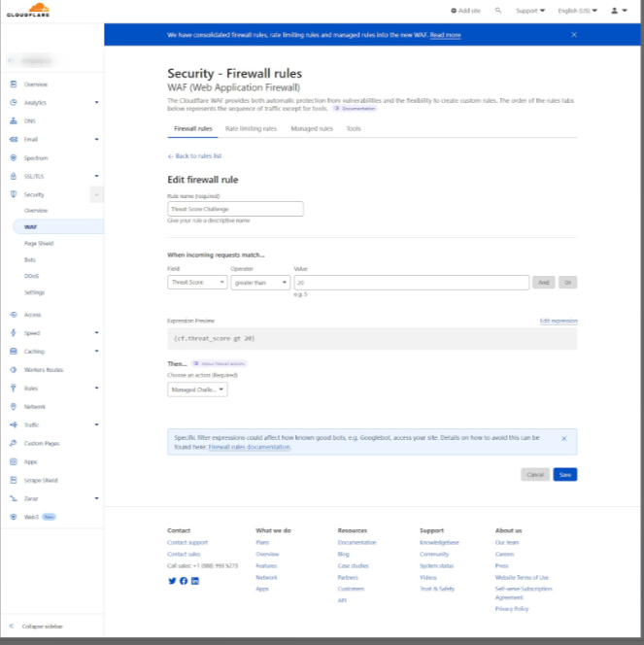Focus the Value input containing 20

(411, 282)
